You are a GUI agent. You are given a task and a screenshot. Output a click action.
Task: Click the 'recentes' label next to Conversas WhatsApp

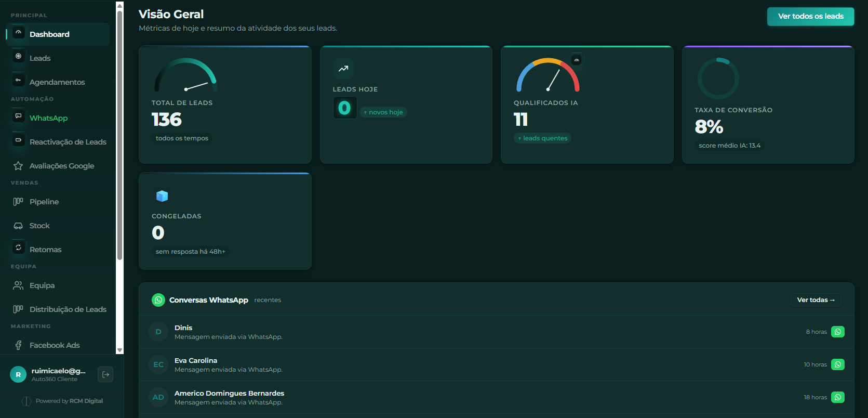coord(268,300)
